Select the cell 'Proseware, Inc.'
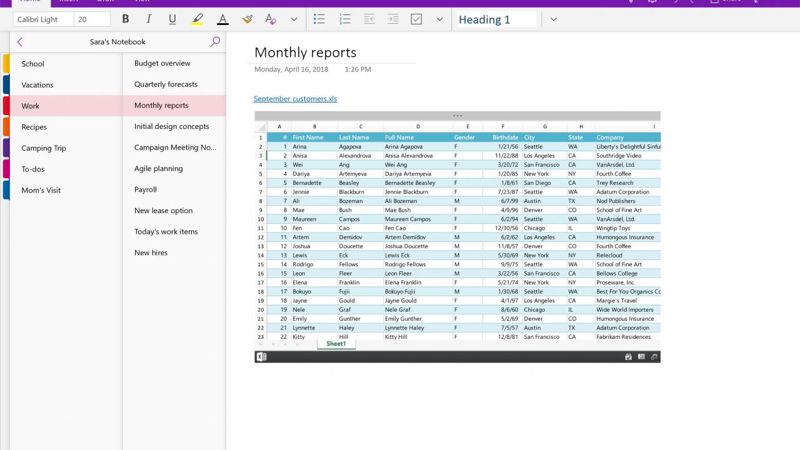This screenshot has height=450, width=800. click(x=628, y=282)
